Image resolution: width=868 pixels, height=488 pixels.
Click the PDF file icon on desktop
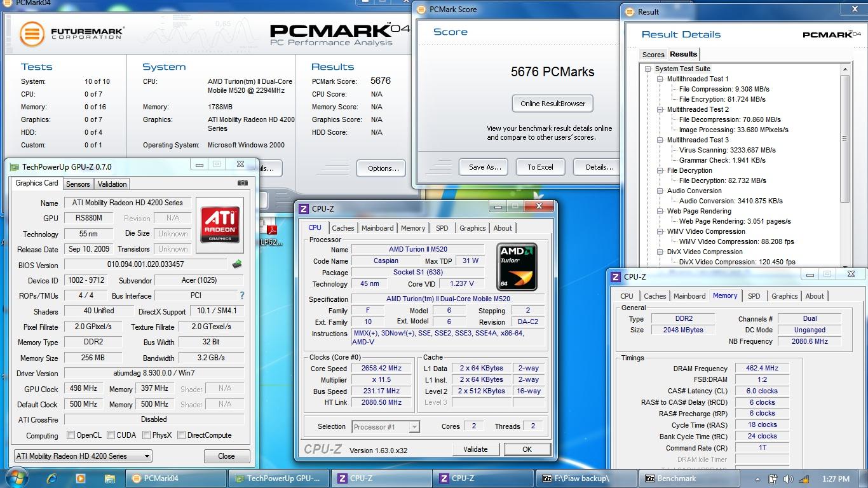(271, 229)
